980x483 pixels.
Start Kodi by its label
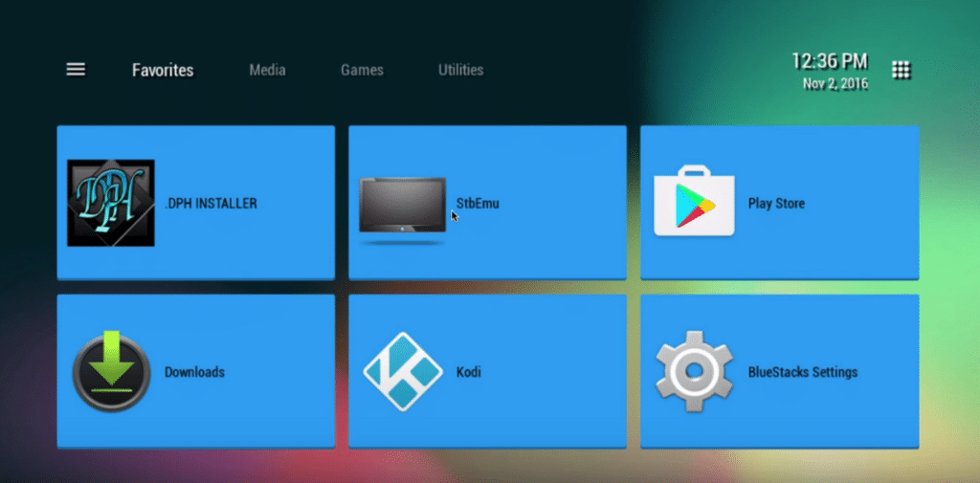point(469,372)
